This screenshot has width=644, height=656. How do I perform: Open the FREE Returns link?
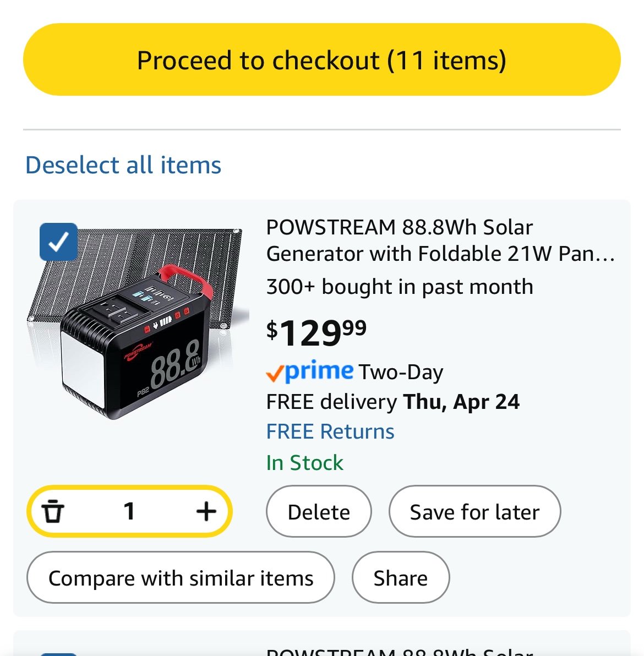tap(330, 431)
